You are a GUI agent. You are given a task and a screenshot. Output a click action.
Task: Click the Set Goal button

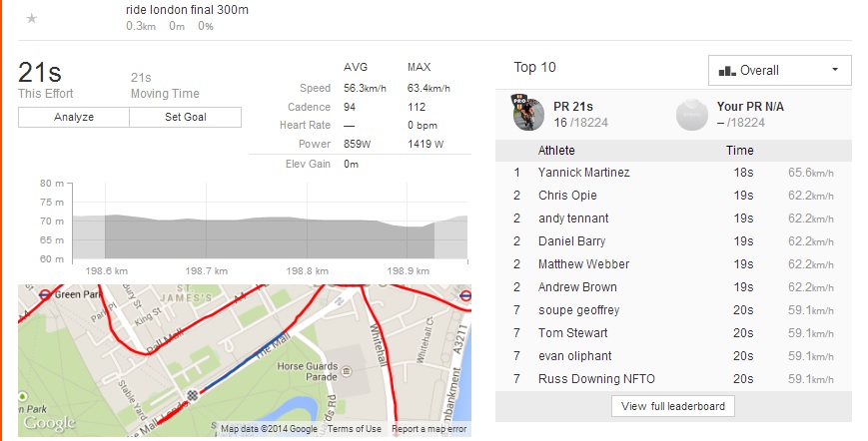pyautogui.click(x=185, y=117)
